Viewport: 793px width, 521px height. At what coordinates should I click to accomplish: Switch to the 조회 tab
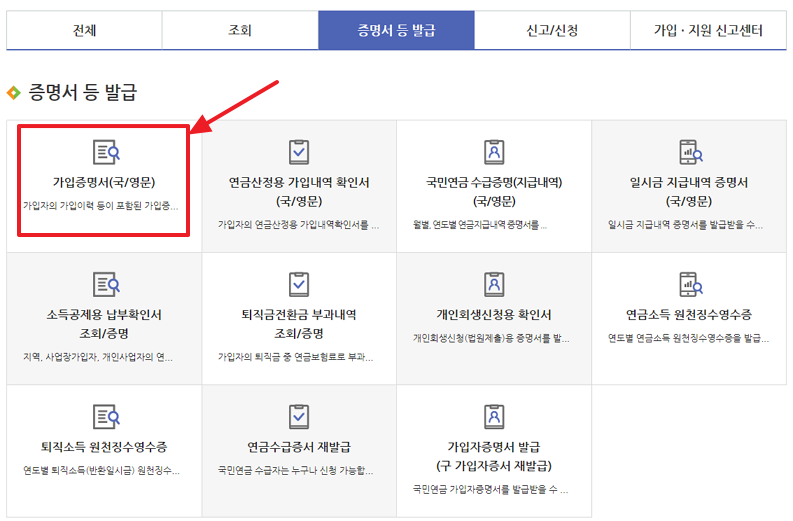point(240,30)
